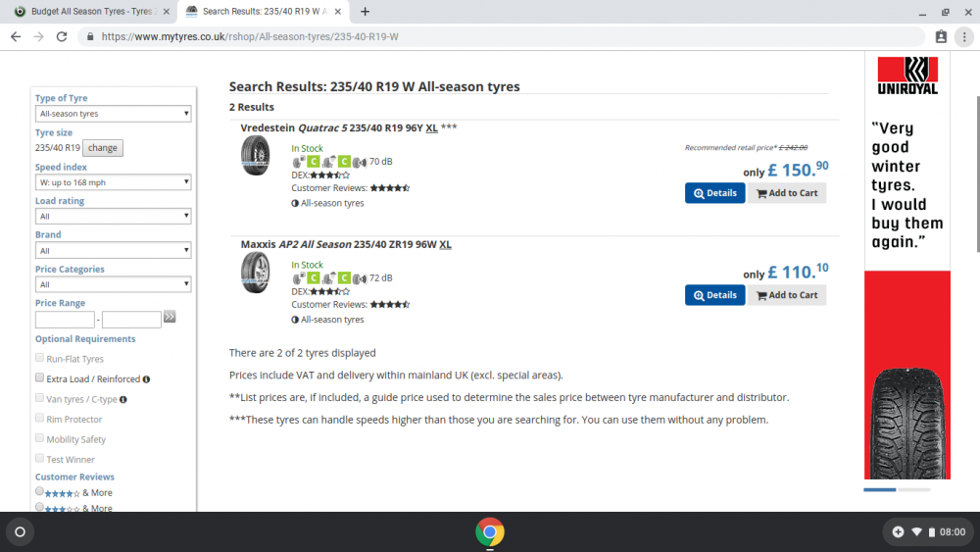Viewport: 980px width, 552px height.
Task: Reload the page with the refresh icon
Action: [61, 37]
